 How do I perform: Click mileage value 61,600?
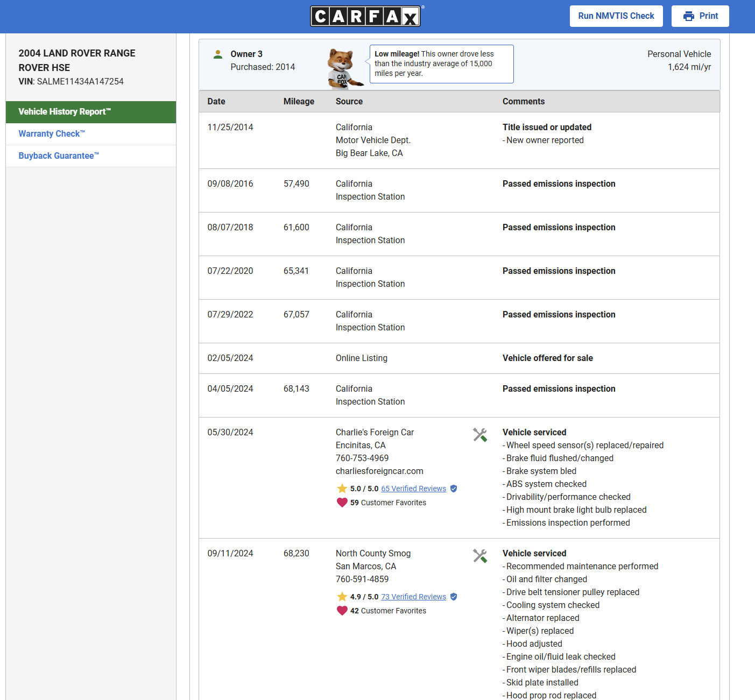tap(297, 228)
